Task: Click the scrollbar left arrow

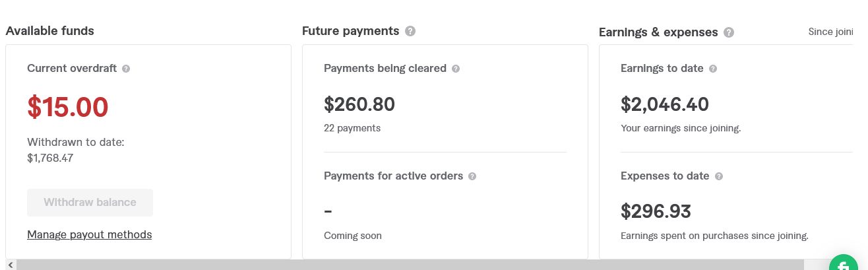Action: pyautogui.click(x=10, y=265)
